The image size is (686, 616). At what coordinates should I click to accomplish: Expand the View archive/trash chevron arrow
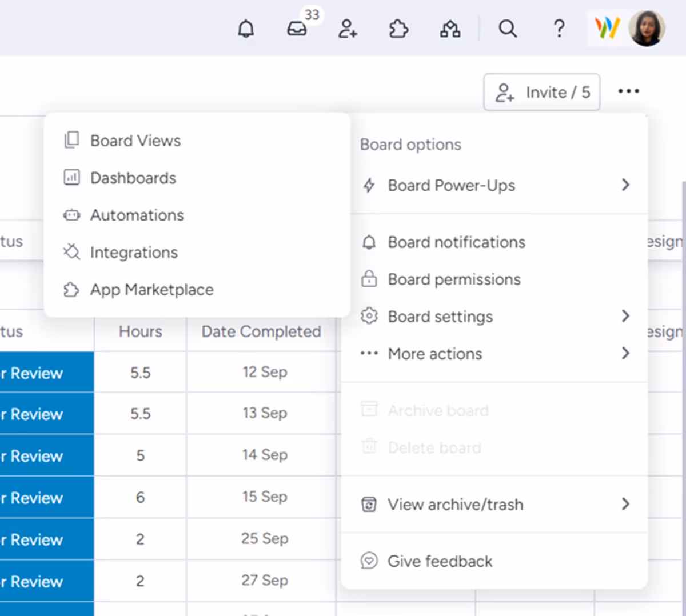pos(625,504)
